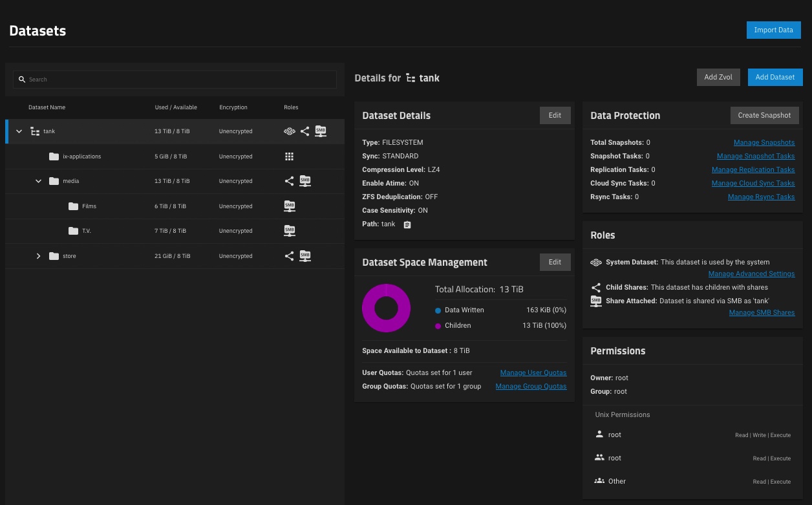Click the Import Data button

click(x=773, y=30)
